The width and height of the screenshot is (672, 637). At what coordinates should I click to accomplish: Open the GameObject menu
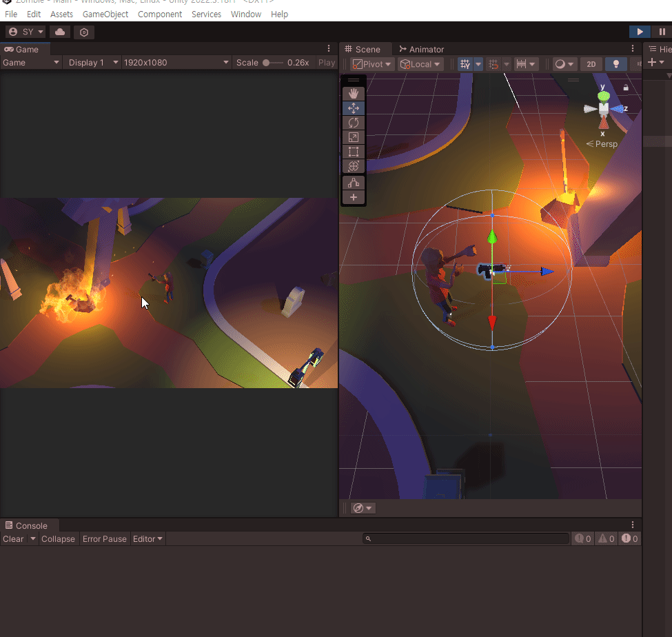coord(105,14)
